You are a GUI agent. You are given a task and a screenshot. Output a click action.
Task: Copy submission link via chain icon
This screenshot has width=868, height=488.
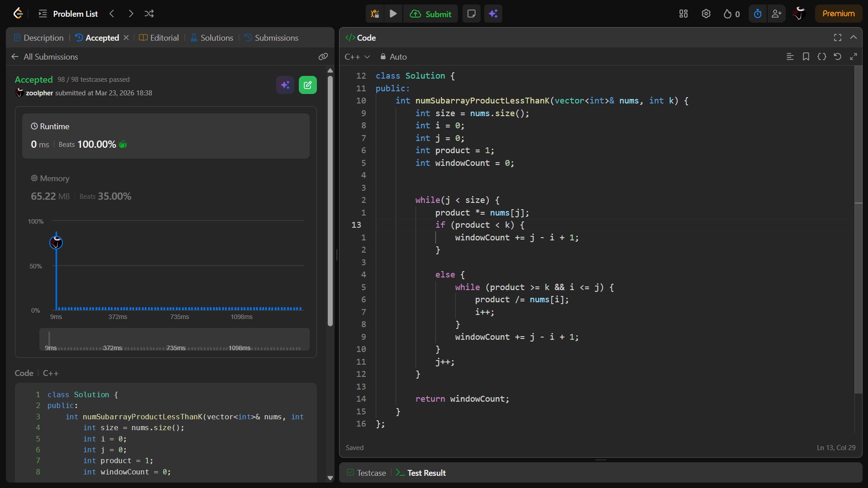323,56
